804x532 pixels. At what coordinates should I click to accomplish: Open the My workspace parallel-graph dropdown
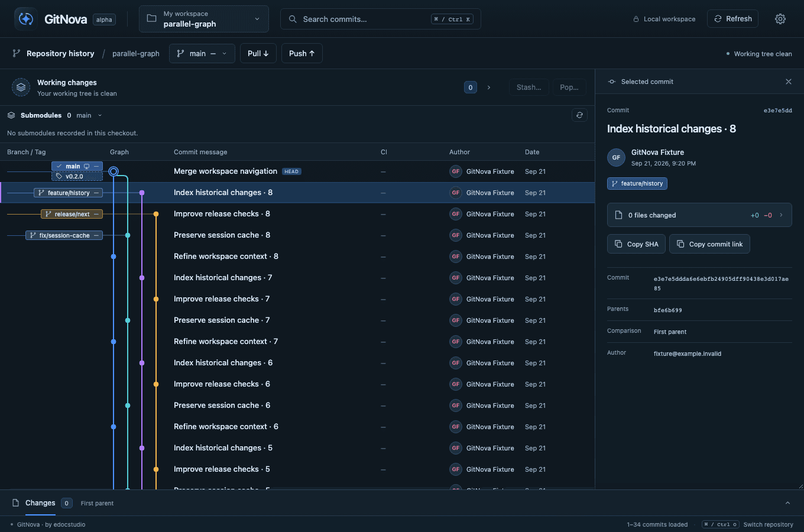point(204,19)
